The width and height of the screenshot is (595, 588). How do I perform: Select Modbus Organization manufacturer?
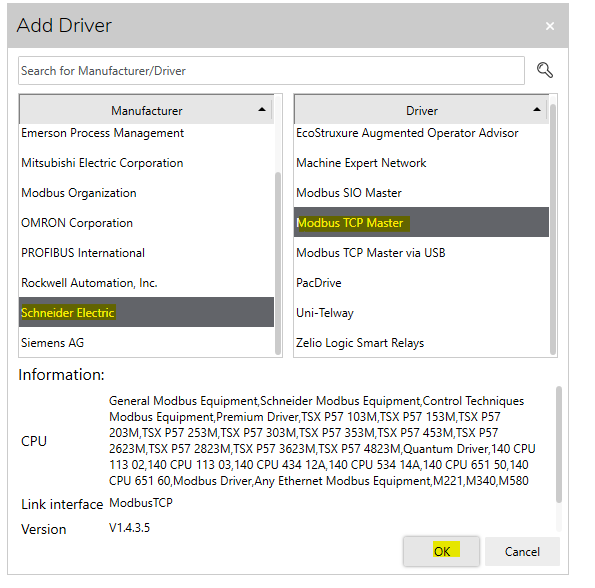click(x=146, y=193)
